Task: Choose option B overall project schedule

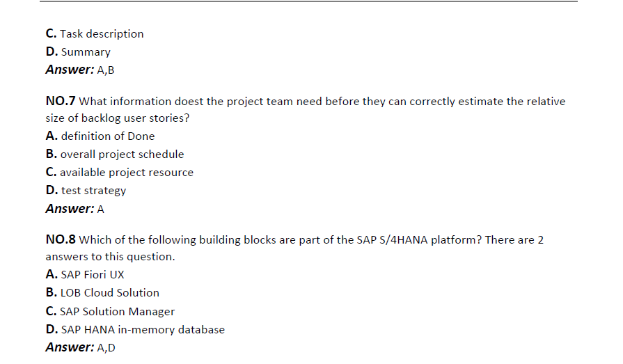Action: click(115, 155)
